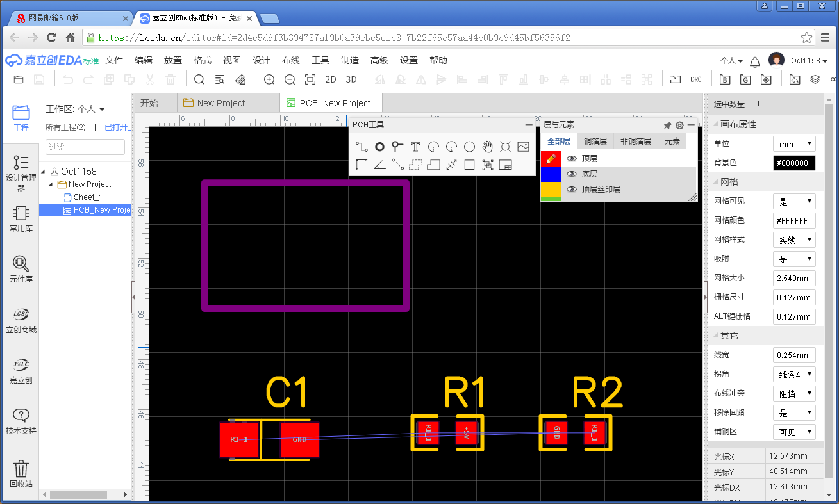Toggle visibility eye of 顶层 layer
Viewport: 839px width, 504px height.
pos(572,158)
